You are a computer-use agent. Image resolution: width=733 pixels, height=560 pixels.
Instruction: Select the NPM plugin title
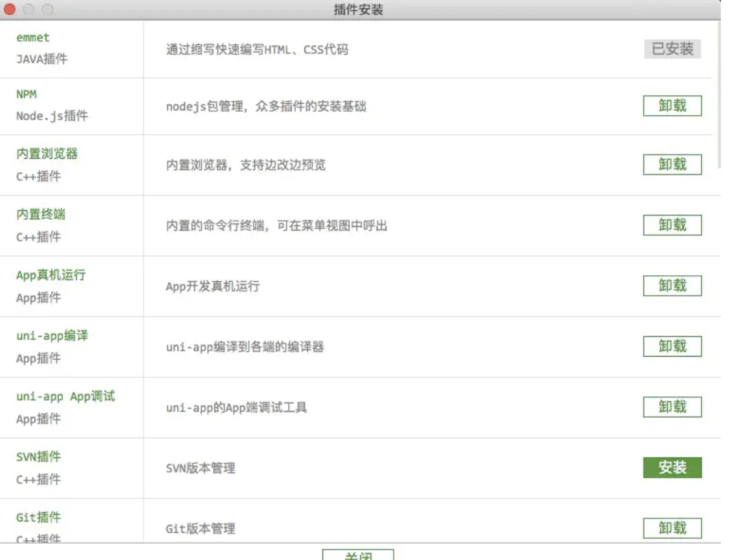pyautogui.click(x=27, y=95)
